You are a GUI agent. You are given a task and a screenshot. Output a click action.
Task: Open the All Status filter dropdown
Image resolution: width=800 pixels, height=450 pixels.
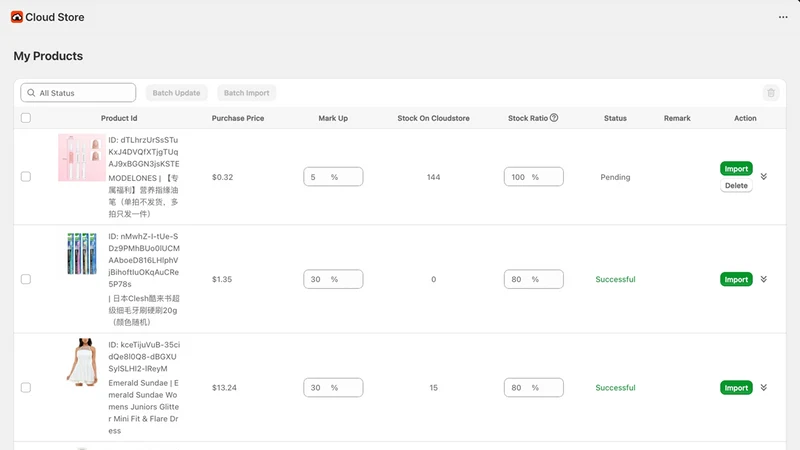(78, 93)
